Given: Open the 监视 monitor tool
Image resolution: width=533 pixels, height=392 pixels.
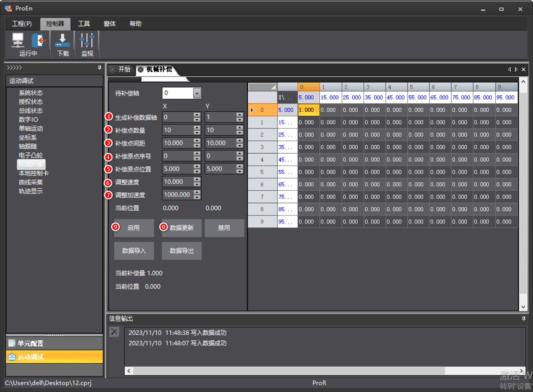Looking at the screenshot, I should tap(87, 40).
